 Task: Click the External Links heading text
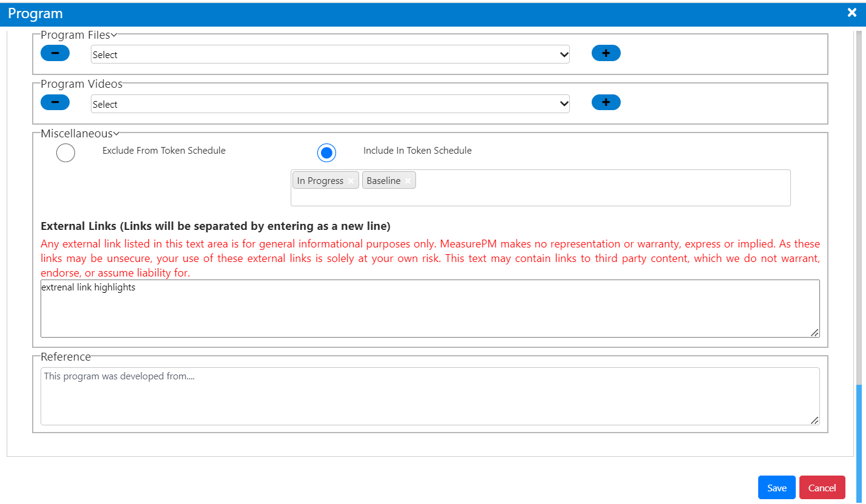pos(216,226)
